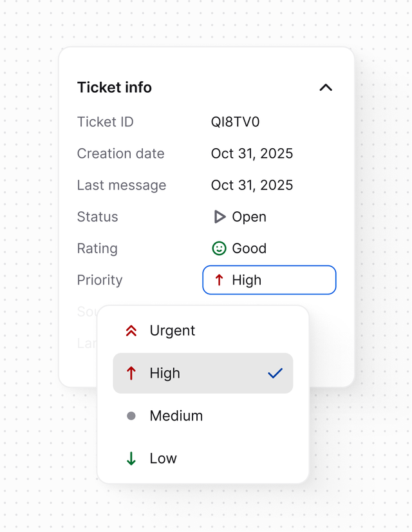Select Low as the ticket priority

[162, 458]
